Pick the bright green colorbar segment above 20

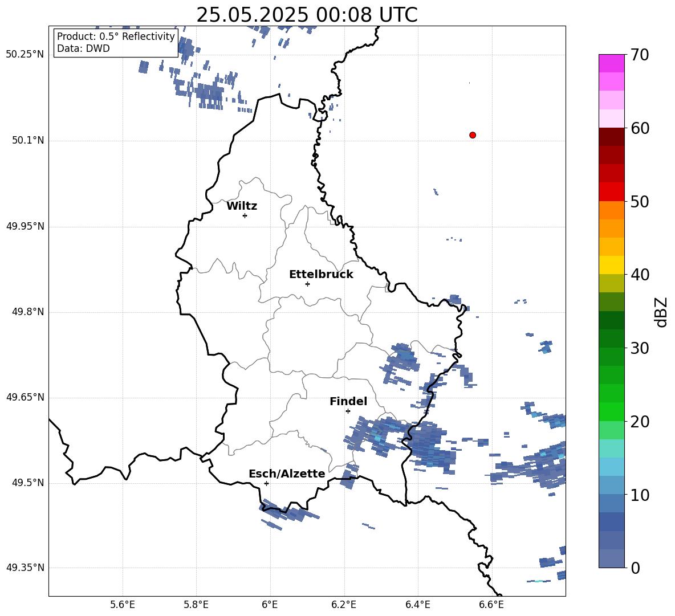(x=611, y=411)
